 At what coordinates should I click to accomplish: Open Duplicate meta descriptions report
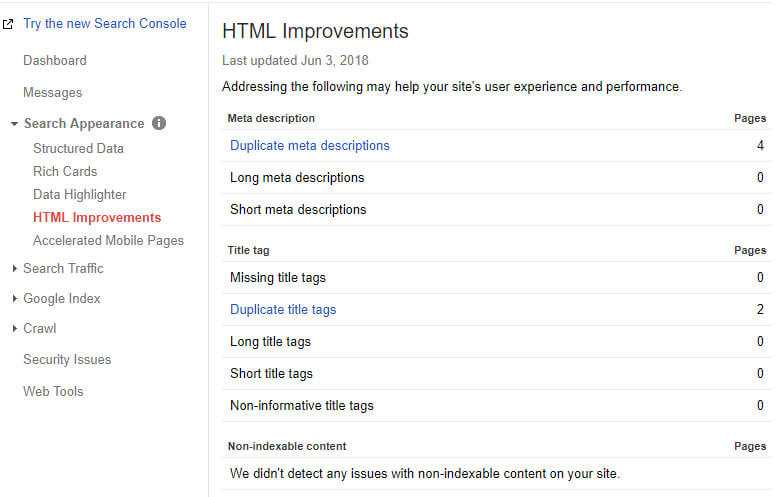310,146
